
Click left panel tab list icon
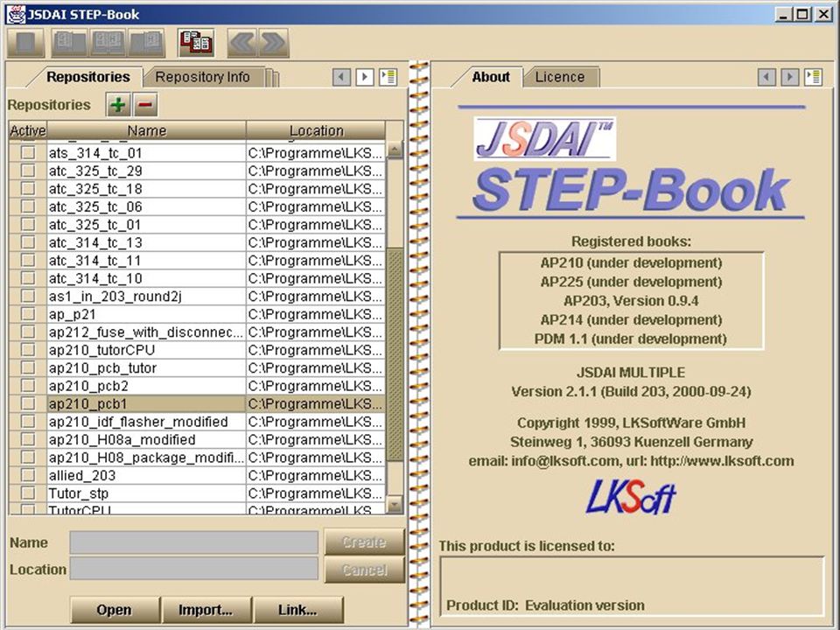[388, 77]
